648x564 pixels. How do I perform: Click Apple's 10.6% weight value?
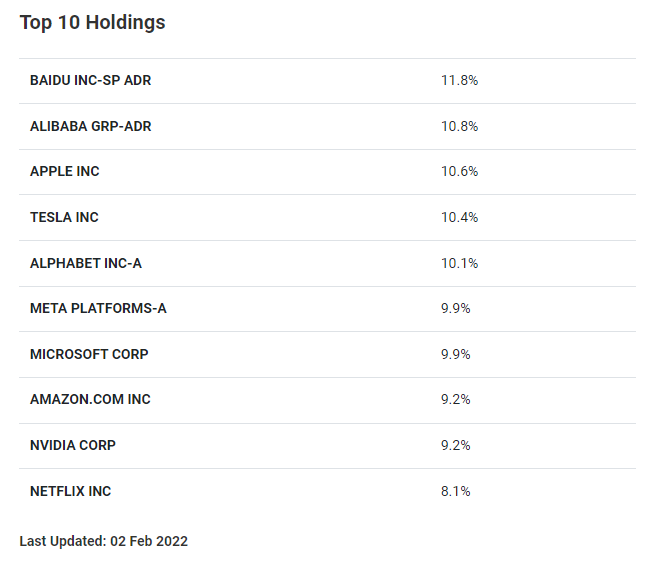pyautogui.click(x=459, y=171)
